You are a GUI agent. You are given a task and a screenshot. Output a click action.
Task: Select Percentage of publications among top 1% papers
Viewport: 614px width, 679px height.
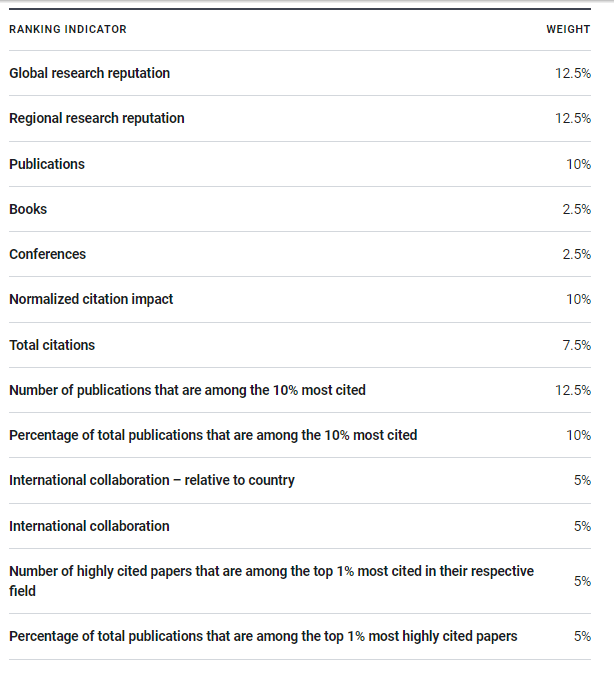[x=263, y=636]
